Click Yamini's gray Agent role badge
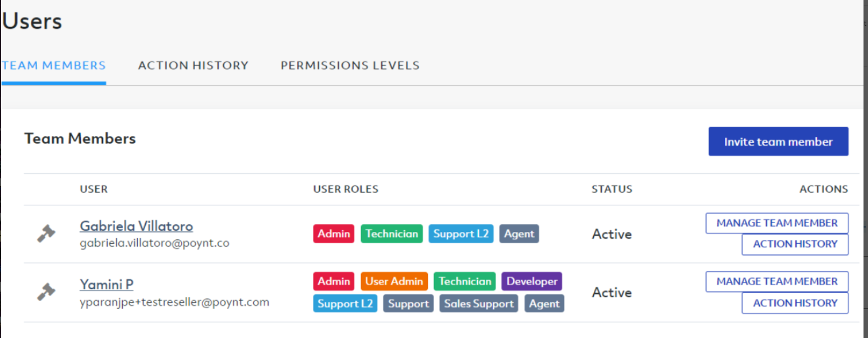The width and height of the screenshot is (868, 338). (x=544, y=304)
